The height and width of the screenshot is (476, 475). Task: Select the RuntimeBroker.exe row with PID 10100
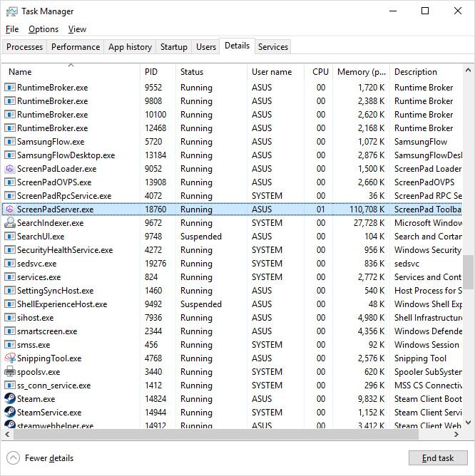(x=233, y=115)
